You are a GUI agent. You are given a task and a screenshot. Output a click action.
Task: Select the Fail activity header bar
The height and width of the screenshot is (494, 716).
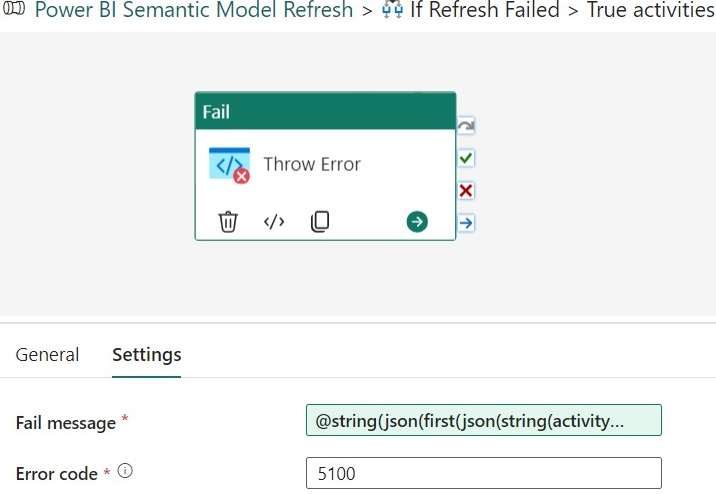tap(325, 111)
